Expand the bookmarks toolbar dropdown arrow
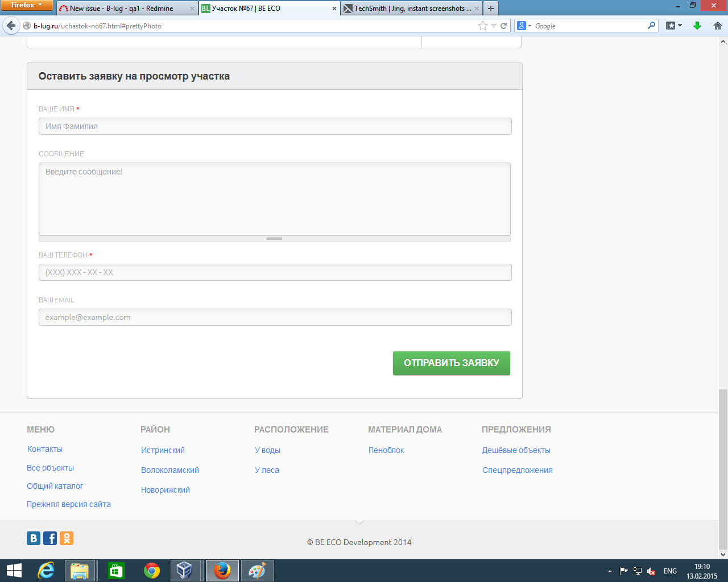Screen dimensions: 728x582 (x=680, y=26)
